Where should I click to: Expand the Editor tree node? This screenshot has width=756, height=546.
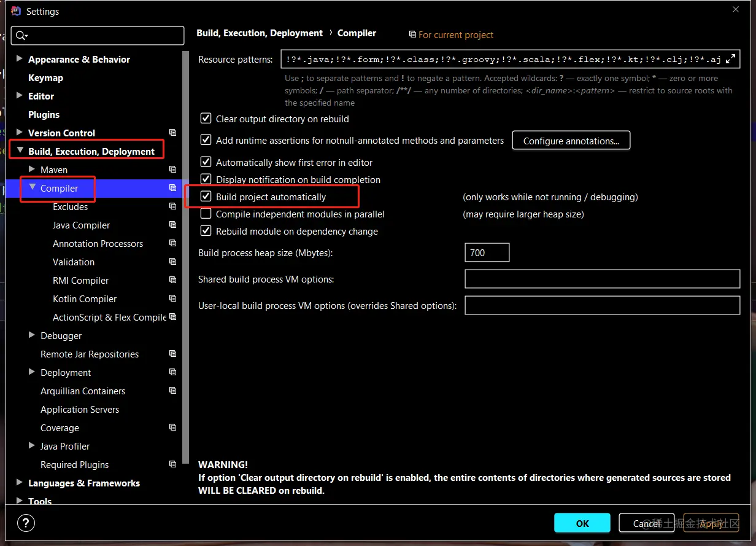20,96
